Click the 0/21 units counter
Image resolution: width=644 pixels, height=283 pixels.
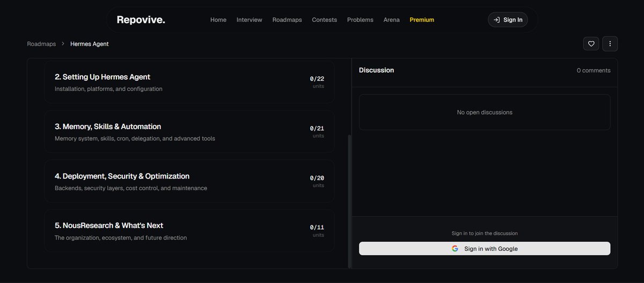pyautogui.click(x=317, y=131)
